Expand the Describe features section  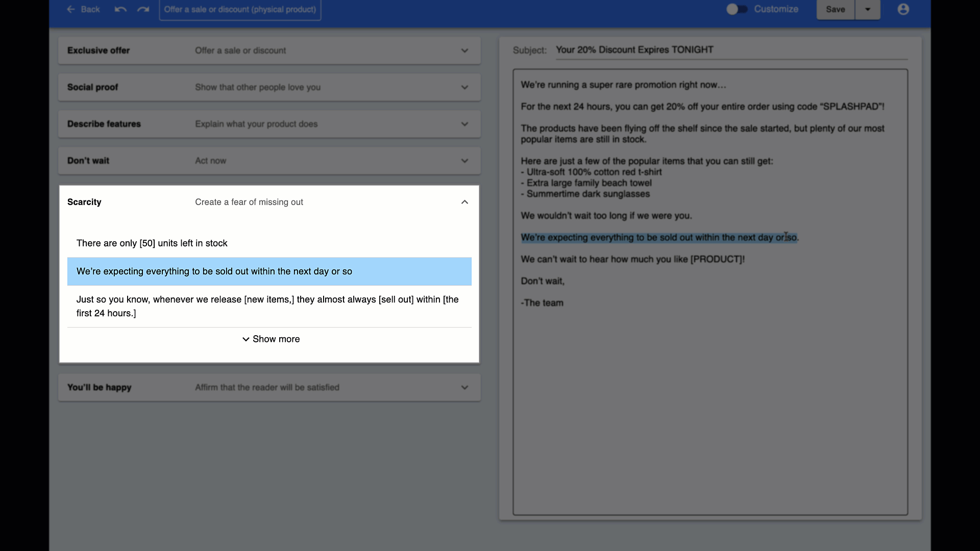[x=464, y=124]
